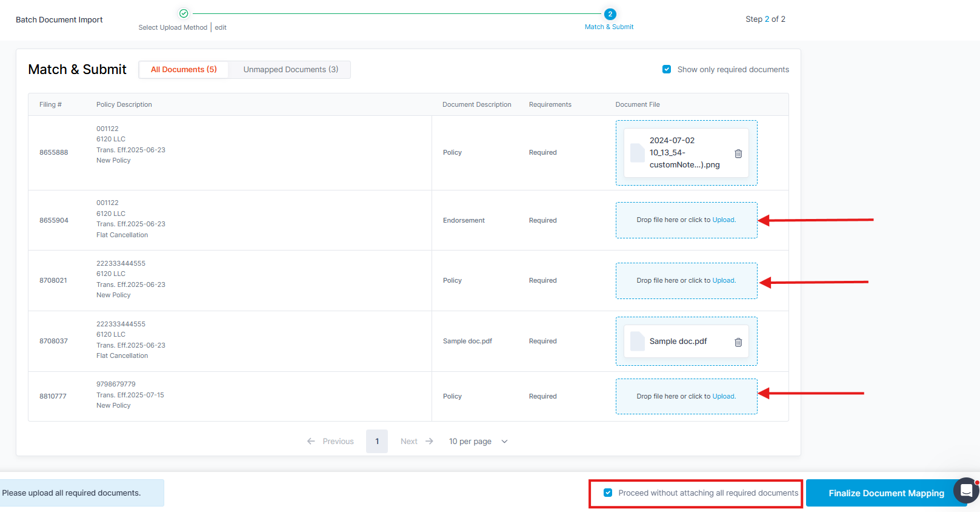
Task: Click Upload link for filing 8810777
Action: click(x=724, y=396)
